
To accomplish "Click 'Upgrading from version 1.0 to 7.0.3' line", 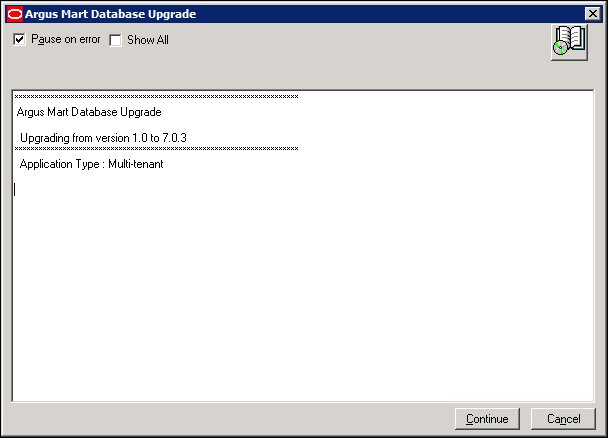I will click(x=103, y=138).
